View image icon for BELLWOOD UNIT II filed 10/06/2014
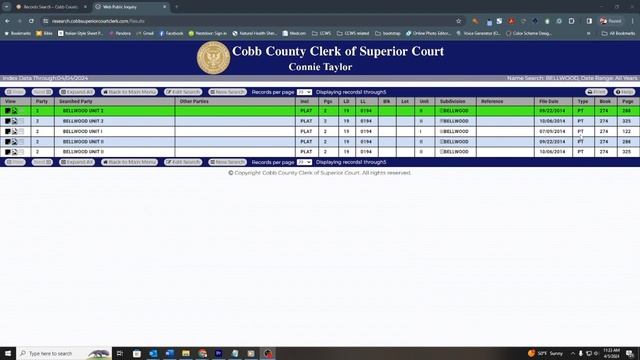The image size is (640, 360). [x=14, y=152]
